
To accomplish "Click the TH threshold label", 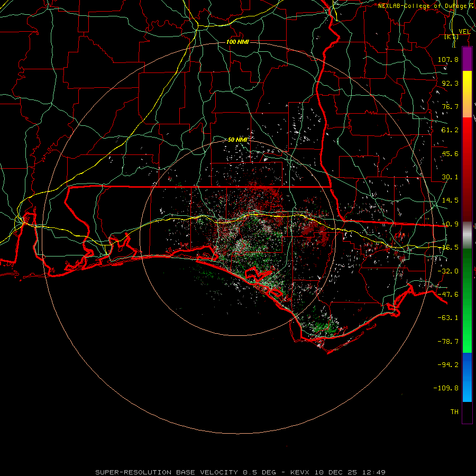I will tap(454, 412).
